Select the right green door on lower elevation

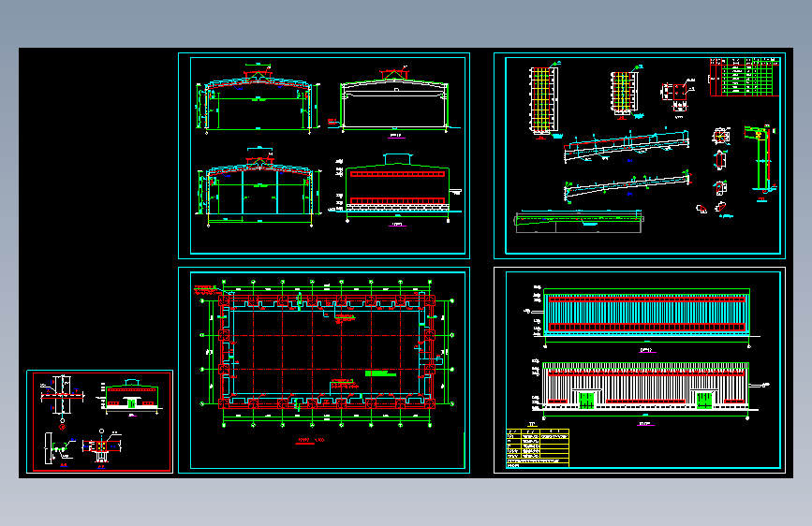tap(704, 401)
